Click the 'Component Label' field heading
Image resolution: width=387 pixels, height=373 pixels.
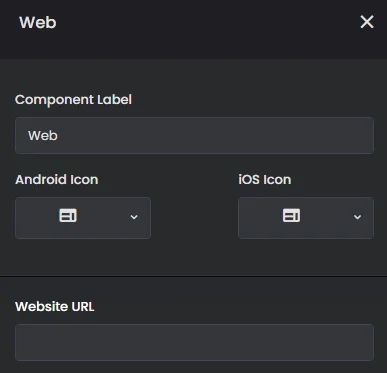click(x=73, y=99)
